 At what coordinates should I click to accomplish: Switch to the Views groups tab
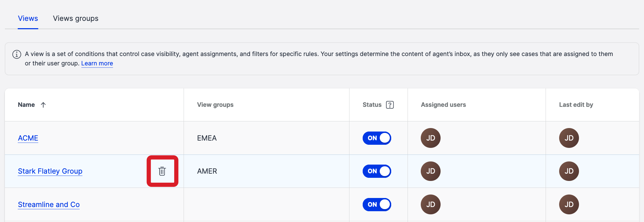tap(75, 18)
